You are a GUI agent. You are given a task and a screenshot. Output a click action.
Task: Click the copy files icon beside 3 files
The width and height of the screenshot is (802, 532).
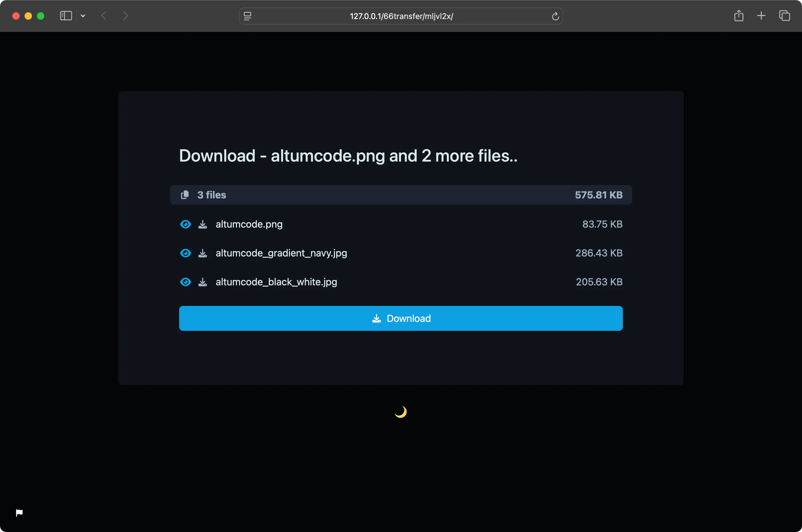click(185, 194)
